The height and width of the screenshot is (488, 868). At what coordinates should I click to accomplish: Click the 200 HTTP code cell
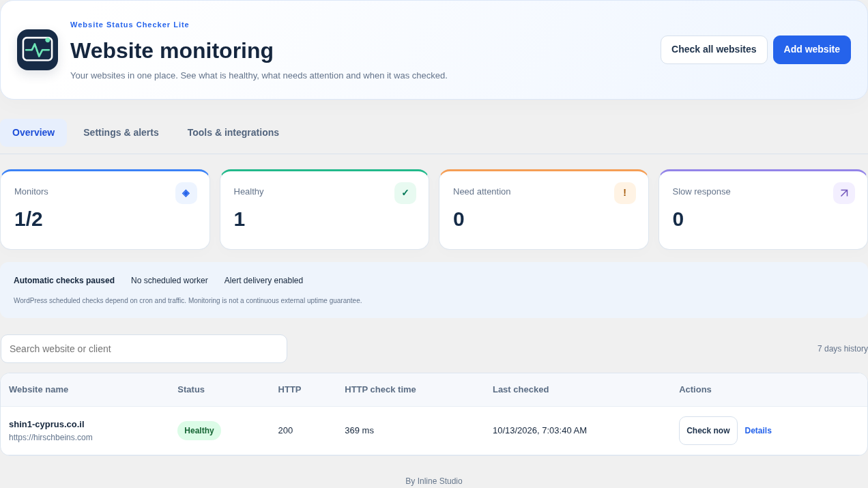pyautogui.click(x=285, y=431)
